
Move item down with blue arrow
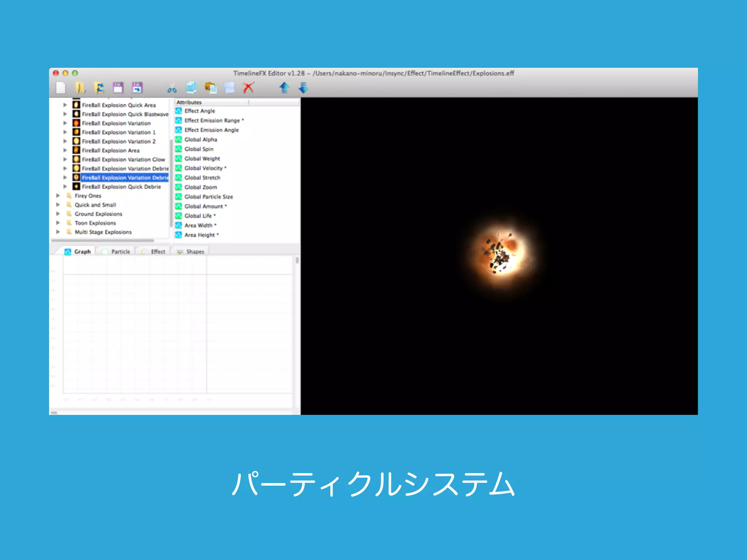pos(303,88)
